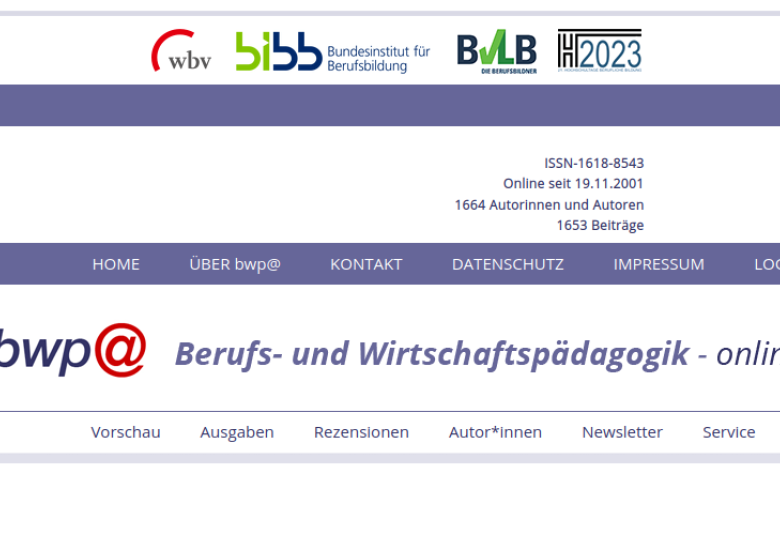Click the BvLB Die Berufsbildner logo

[x=497, y=51]
